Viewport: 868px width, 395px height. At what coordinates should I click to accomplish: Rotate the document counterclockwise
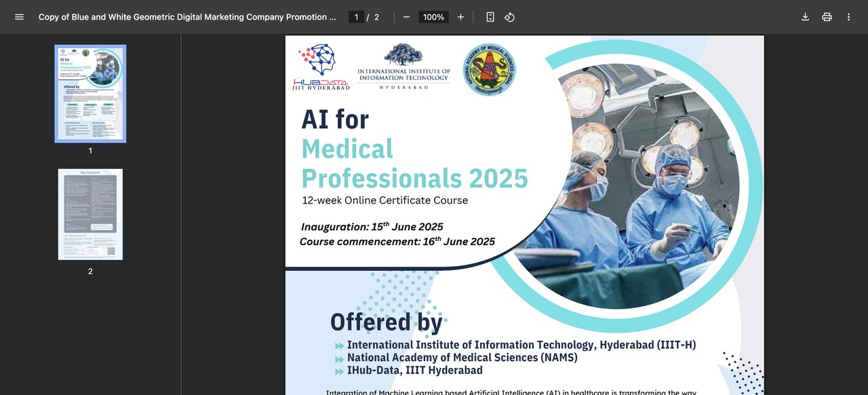(510, 17)
